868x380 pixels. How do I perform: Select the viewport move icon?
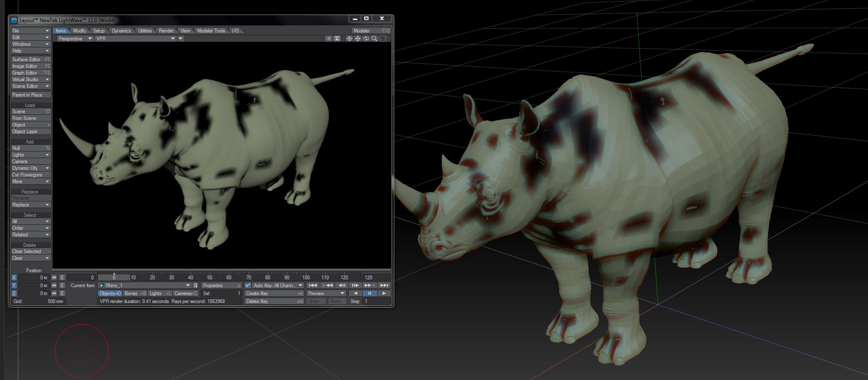(x=358, y=39)
